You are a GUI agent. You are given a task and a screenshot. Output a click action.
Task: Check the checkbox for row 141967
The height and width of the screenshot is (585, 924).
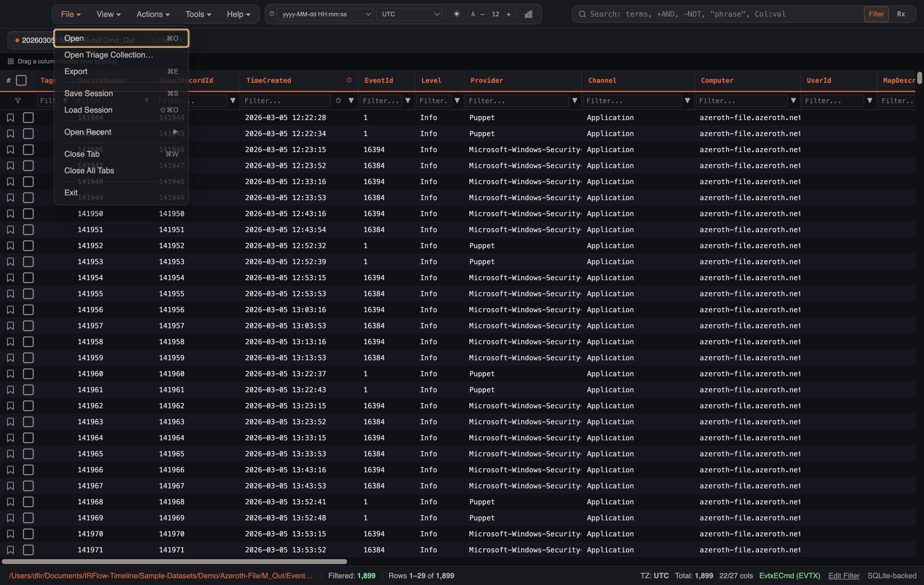[28, 486]
